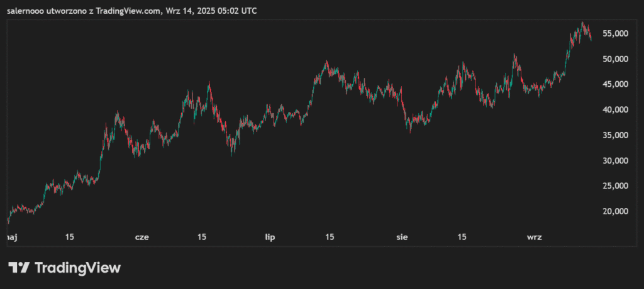644x289 pixels.
Task: Select the cze month label
Action: pos(142,237)
